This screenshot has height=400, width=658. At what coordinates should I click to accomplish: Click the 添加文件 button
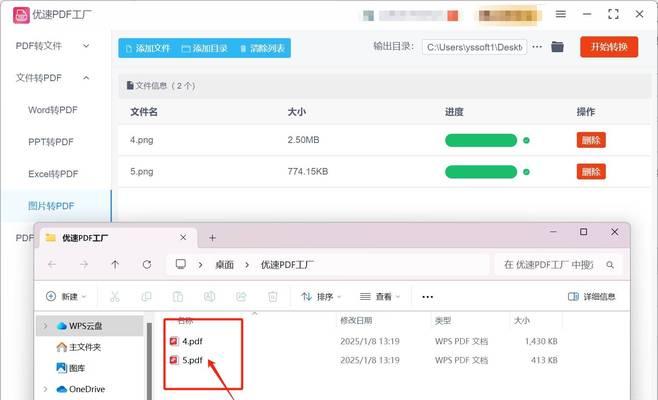pyautogui.click(x=148, y=48)
